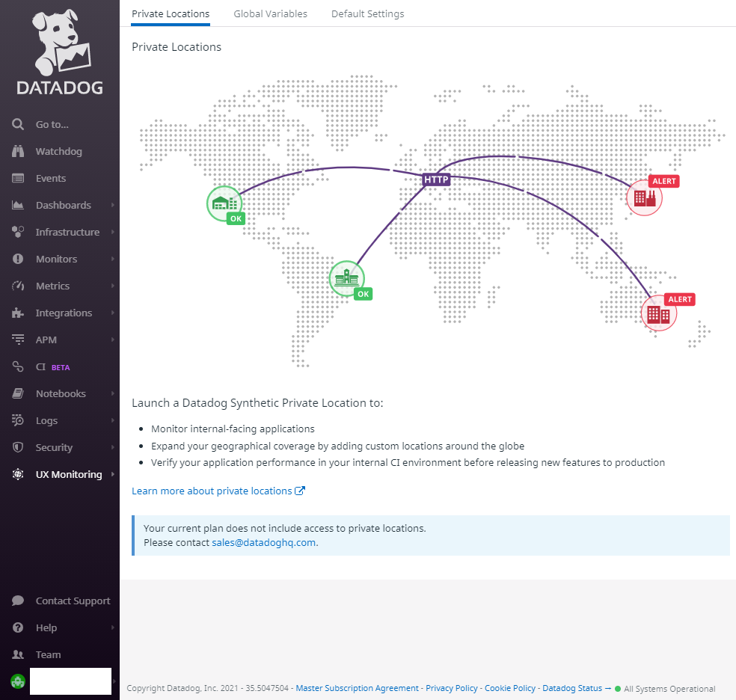Click the Dashboards chart icon
This screenshot has height=700, width=736.
click(x=18, y=205)
